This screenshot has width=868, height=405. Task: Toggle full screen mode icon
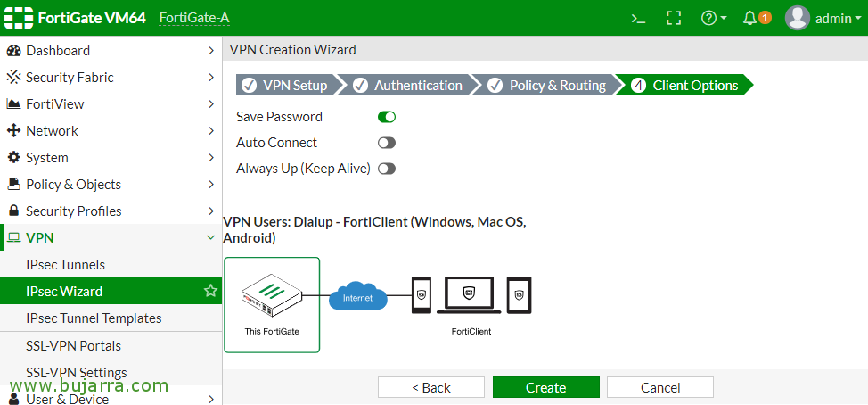click(x=673, y=18)
